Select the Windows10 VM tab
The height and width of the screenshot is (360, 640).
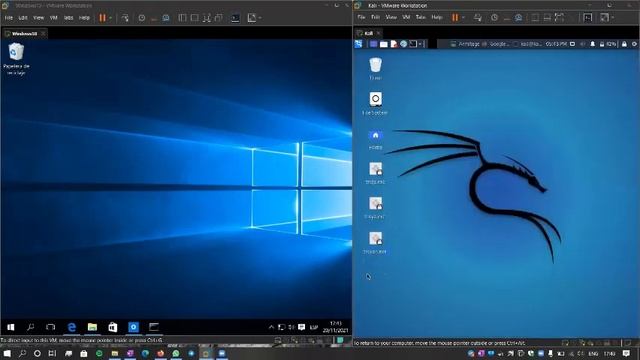[x=24, y=33]
